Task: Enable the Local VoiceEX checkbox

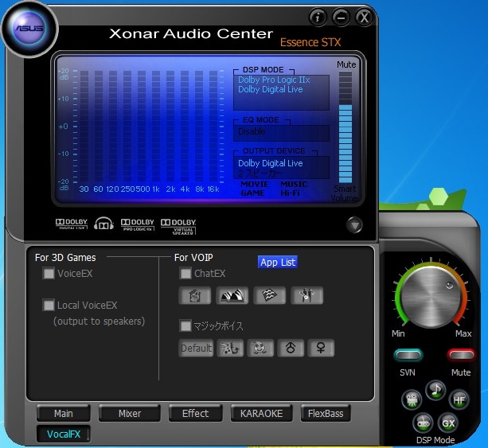Action: (49, 305)
